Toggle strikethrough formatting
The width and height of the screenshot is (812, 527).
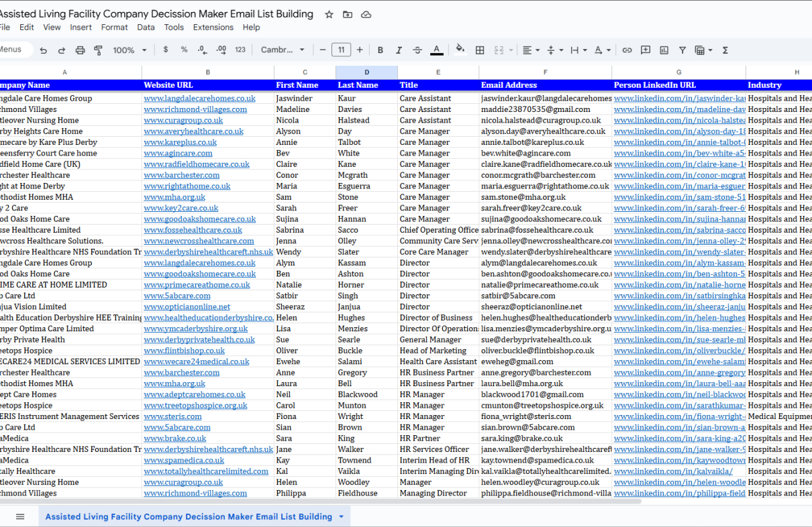click(x=417, y=50)
